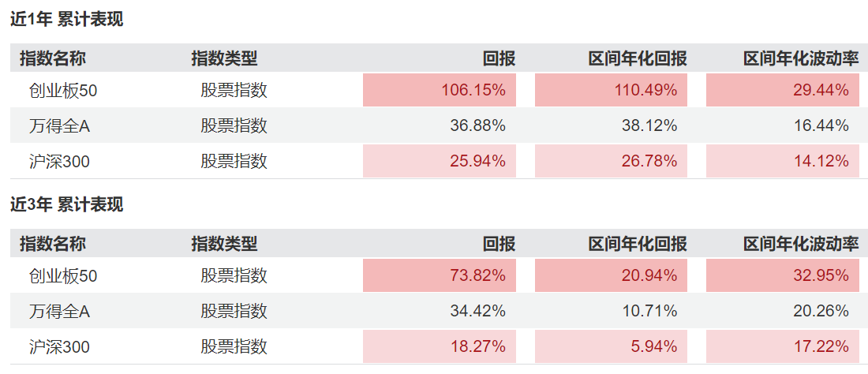Click 区间年化波动率 header in the 近1年 table
This screenshot has width=868, height=374.
(x=800, y=58)
